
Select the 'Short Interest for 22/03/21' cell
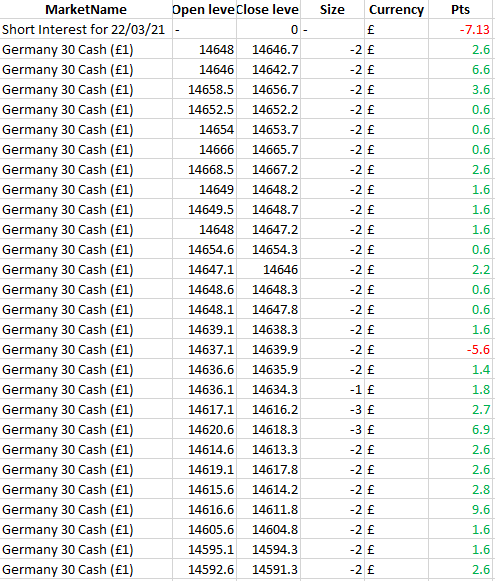click(86, 29)
